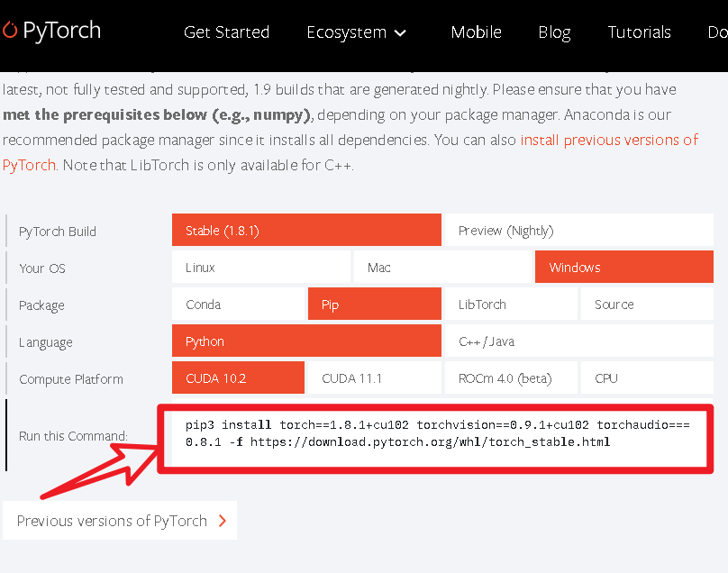Choose Linux as the operating system

260,267
